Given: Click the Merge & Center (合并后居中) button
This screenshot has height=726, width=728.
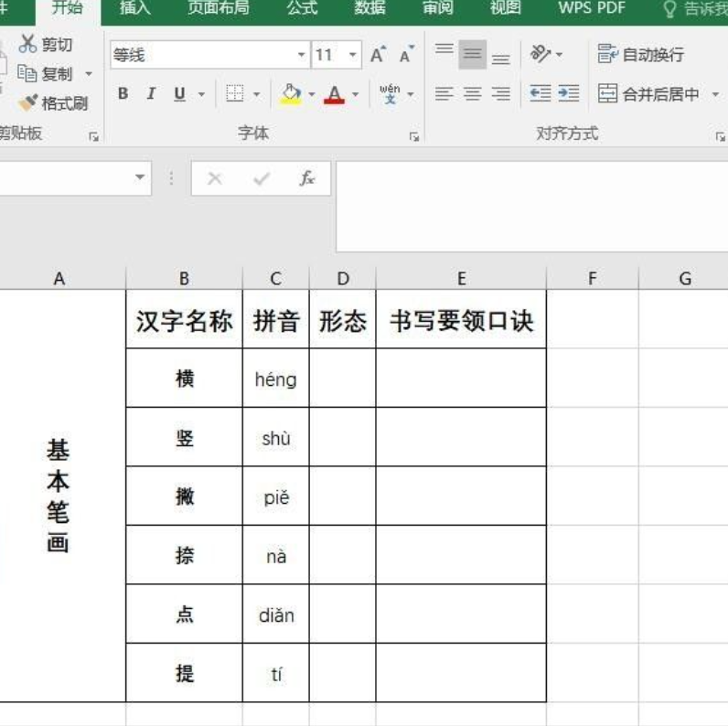Looking at the screenshot, I should coord(648,93).
